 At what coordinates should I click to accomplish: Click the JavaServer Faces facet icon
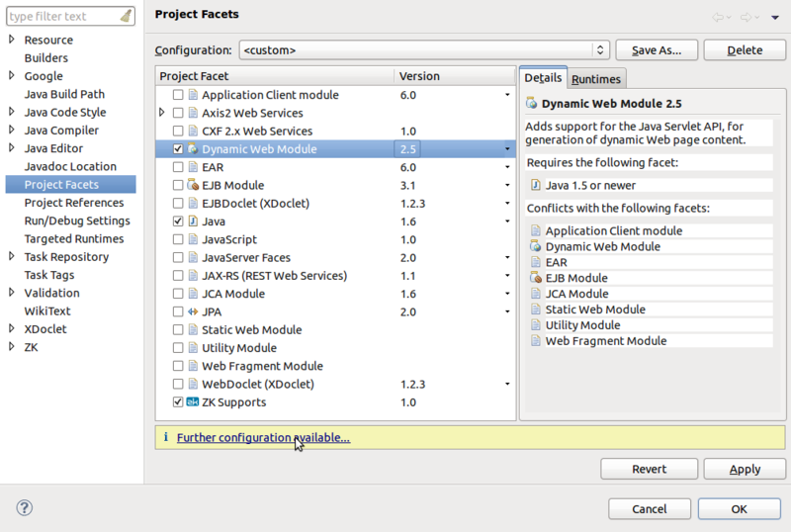[193, 257]
